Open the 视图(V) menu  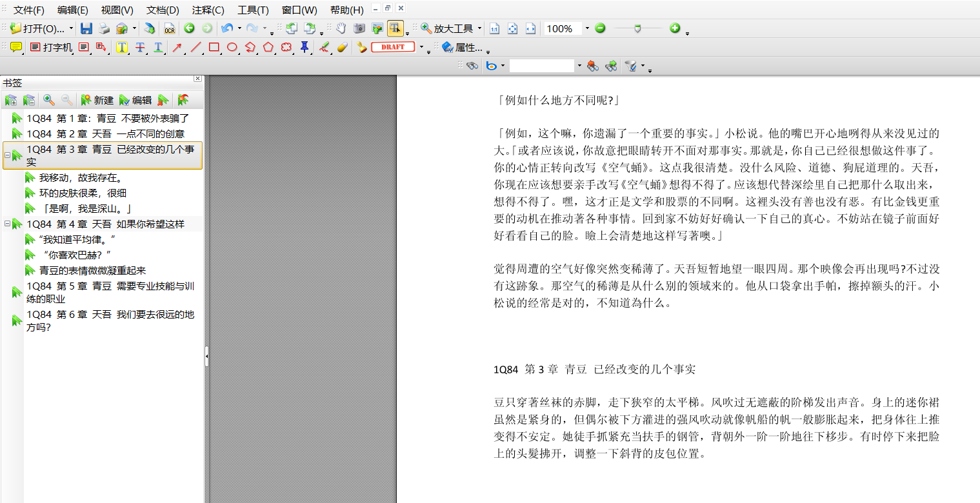[117, 10]
